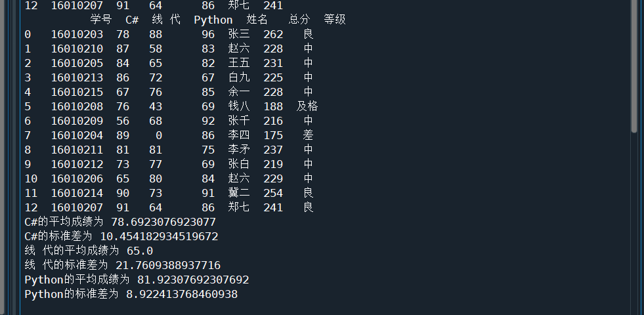644x315 pixels.
Task: Select the column header 等级
Action: click(335, 20)
